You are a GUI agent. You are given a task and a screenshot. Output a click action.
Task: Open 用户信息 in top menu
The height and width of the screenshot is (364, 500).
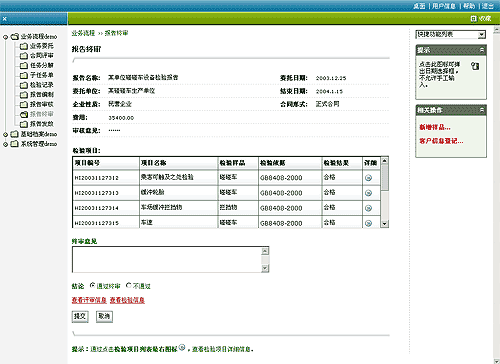(x=444, y=6)
